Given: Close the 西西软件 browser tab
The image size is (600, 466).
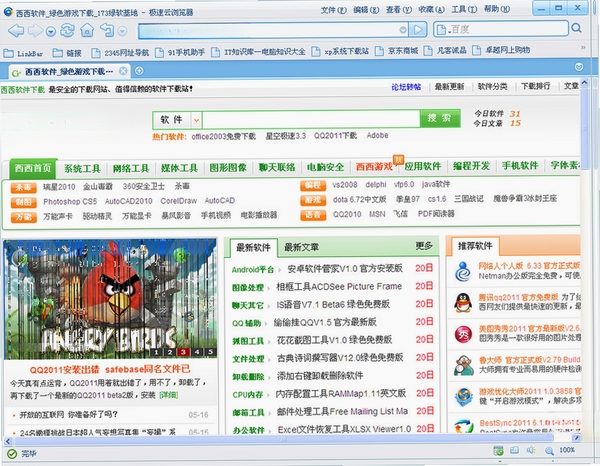Looking at the screenshot, I should point(123,71).
